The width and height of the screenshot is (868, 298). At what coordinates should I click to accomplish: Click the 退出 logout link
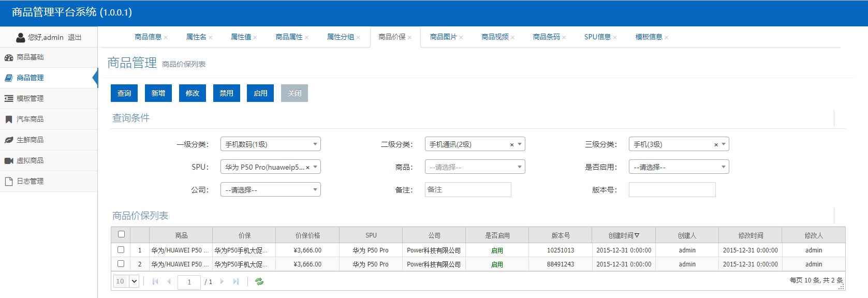[x=75, y=37]
